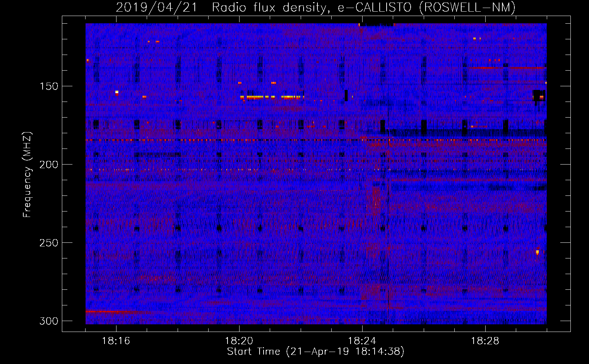The width and height of the screenshot is (589, 364).
Task: Click inside the radio spectrogram plot
Action: click(316, 174)
